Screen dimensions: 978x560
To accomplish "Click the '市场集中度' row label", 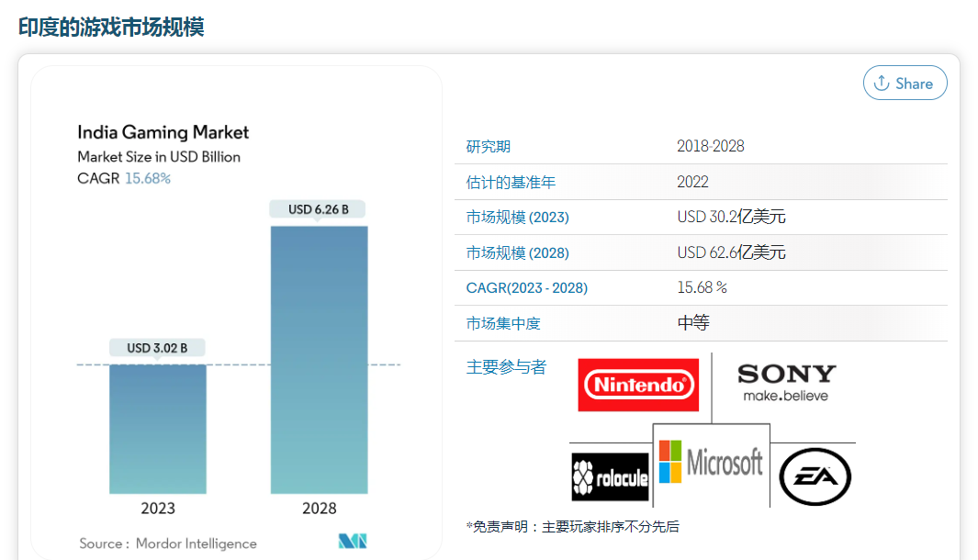I will 503,323.
